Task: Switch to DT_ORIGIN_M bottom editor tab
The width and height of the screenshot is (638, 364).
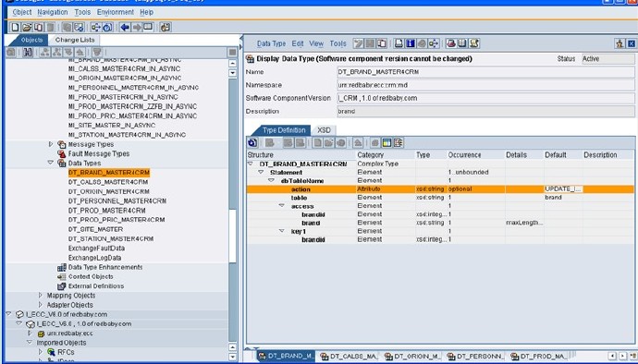Action: (412, 357)
